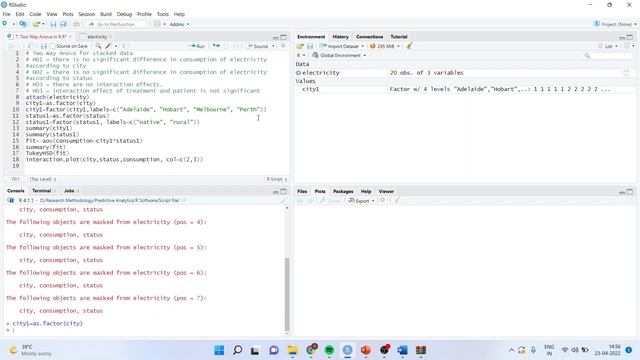Click the Source button
Screen dimensions: 640x360
[x=258, y=46]
